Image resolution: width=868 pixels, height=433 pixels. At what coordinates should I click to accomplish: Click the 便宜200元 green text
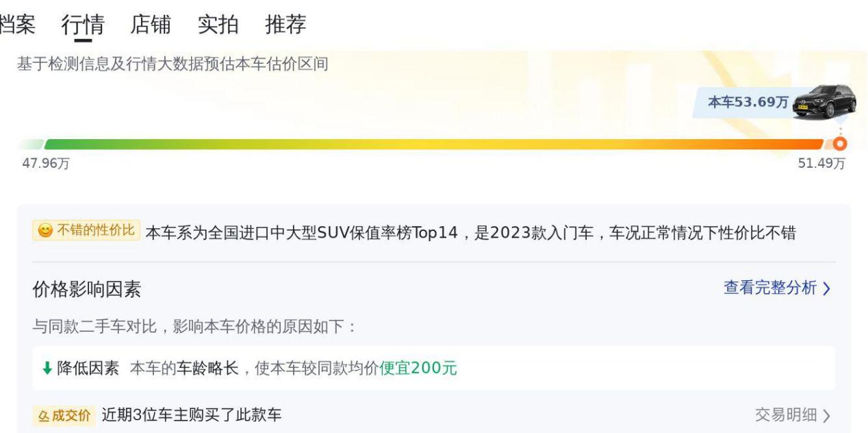tap(418, 369)
